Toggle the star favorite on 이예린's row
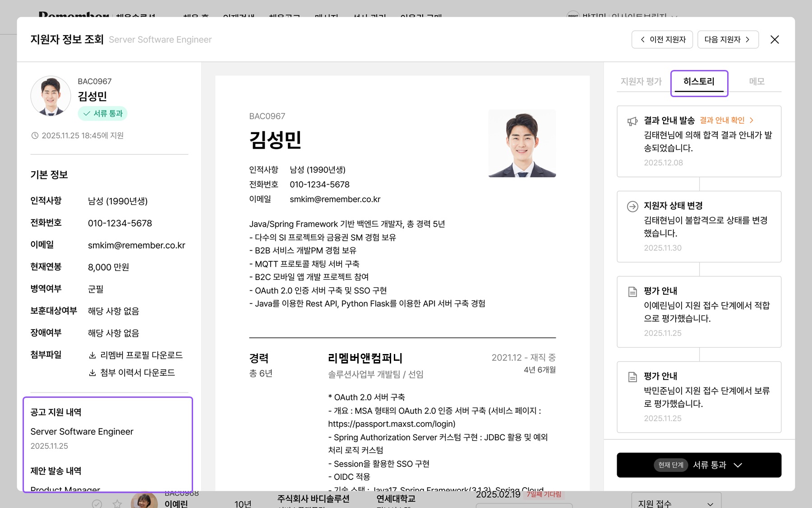This screenshot has width=812, height=508. click(117, 504)
